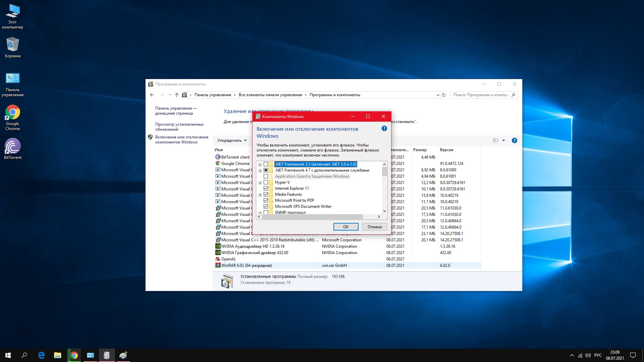Click the refresh icon beside the address bar

(443, 95)
